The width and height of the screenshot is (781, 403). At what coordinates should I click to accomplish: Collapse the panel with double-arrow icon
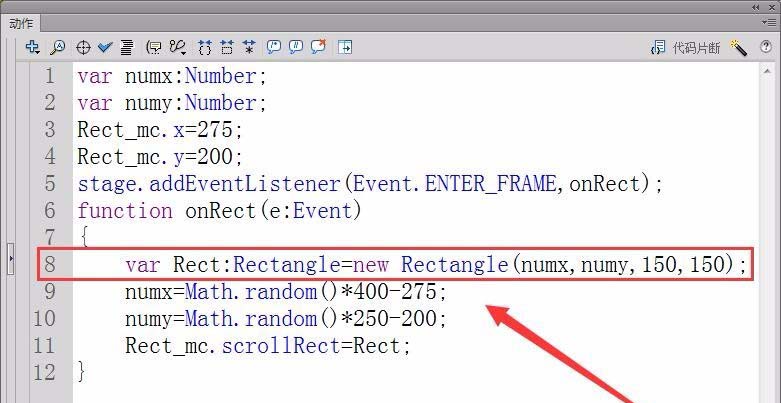click(756, 6)
